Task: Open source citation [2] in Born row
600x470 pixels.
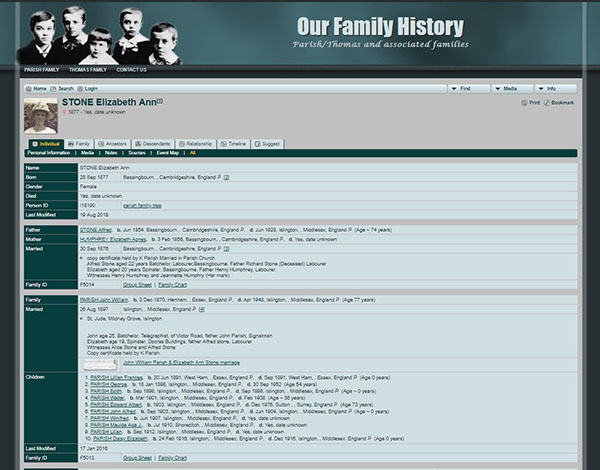Action: click(227, 178)
